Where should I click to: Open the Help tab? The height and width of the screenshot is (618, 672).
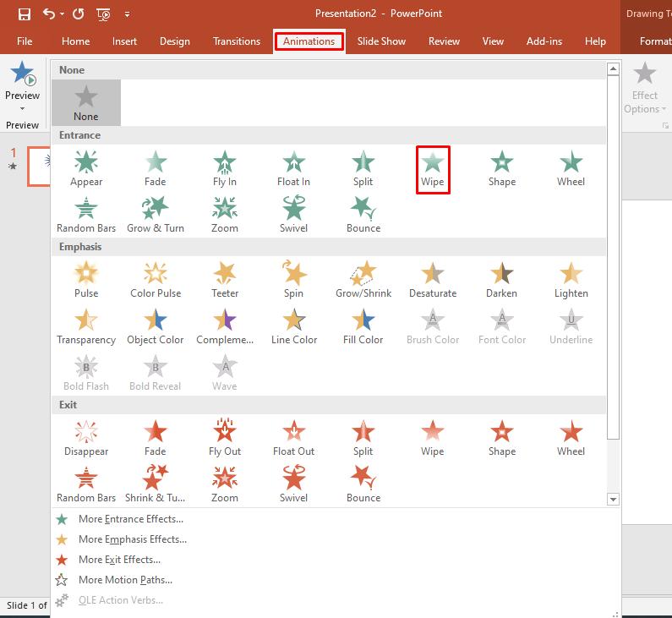pyautogui.click(x=595, y=41)
